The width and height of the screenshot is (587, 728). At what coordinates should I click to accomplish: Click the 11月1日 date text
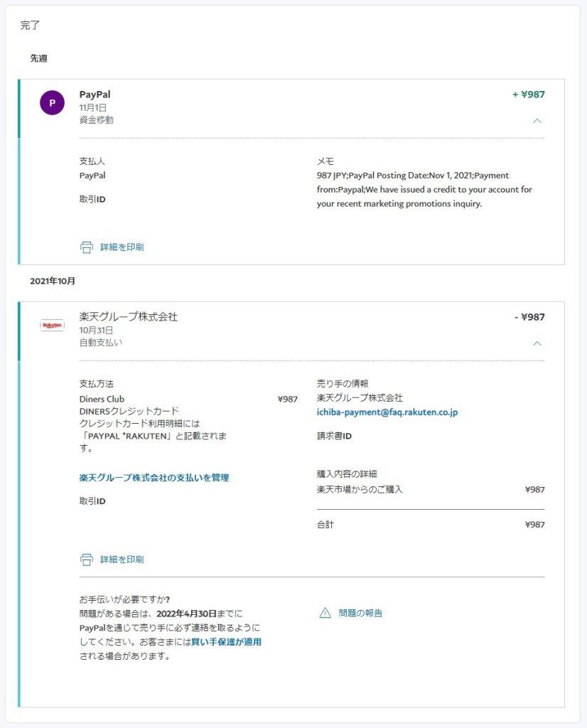click(x=93, y=108)
